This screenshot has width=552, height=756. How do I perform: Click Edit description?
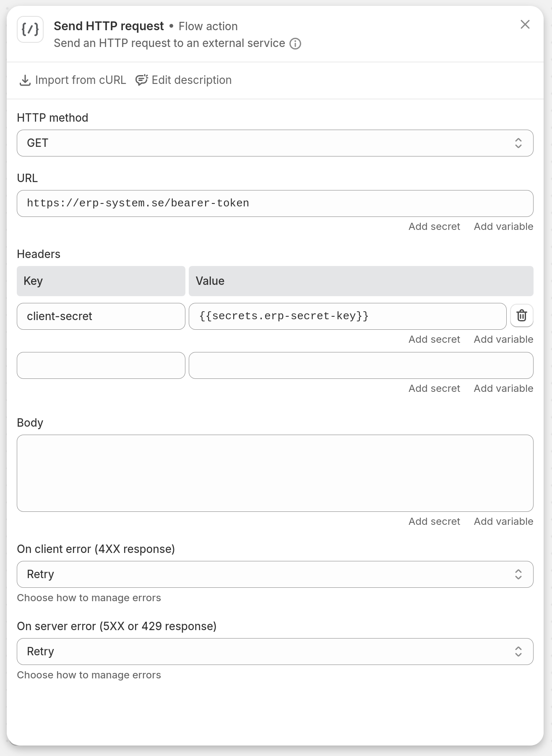[x=184, y=80]
